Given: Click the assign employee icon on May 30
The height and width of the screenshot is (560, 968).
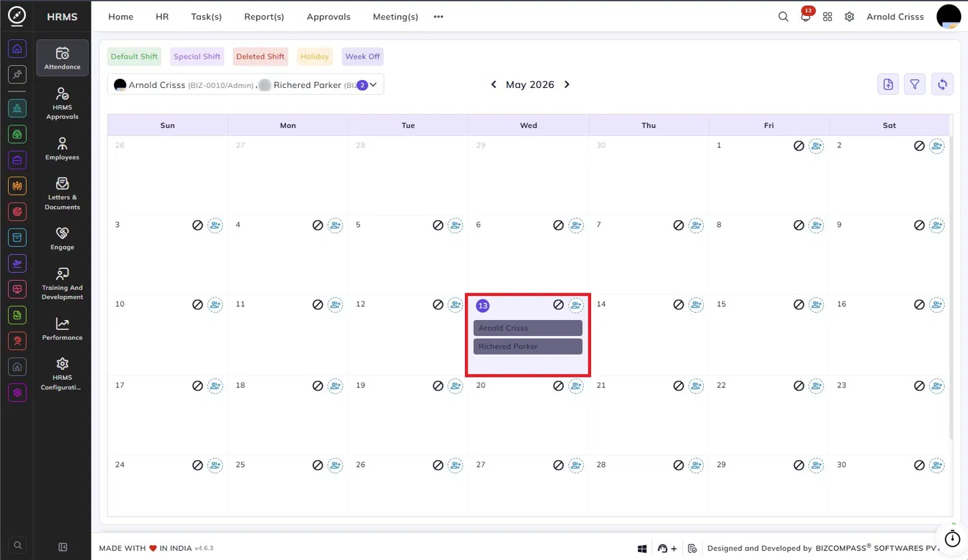Looking at the screenshot, I should [937, 465].
